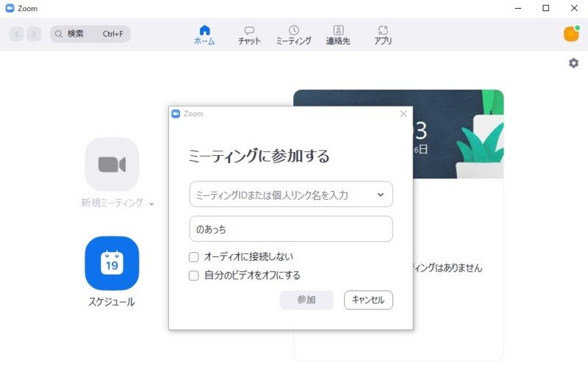588x382 pixels.
Task: Expand the 新規ミーティング options arrow
Action: (151, 204)
